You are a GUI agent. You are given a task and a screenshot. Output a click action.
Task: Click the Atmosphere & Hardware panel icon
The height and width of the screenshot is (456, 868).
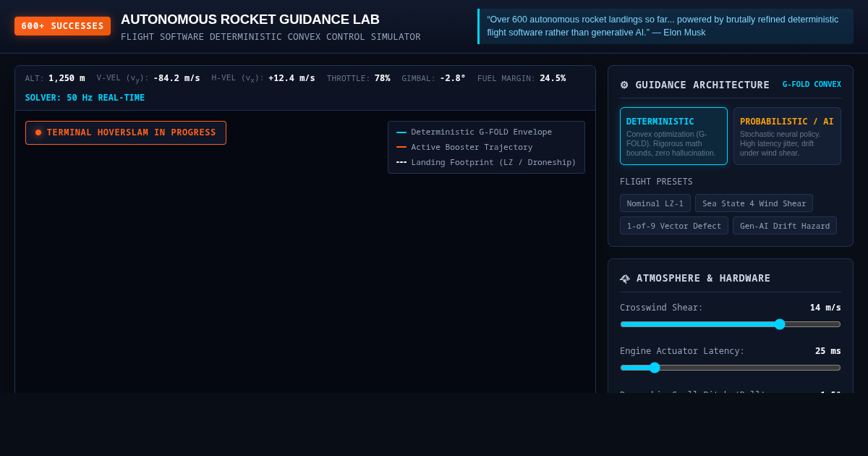(x=625, y=279)
